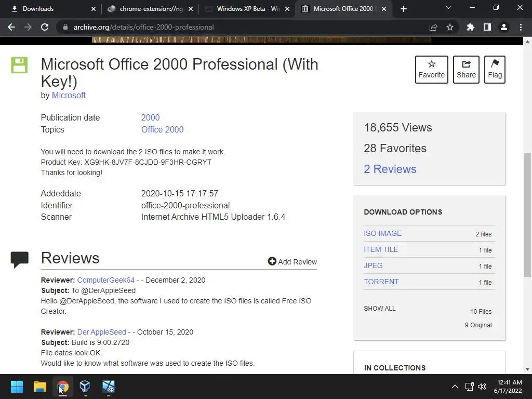Image resolution: width=532 pixels, height=399 pixels.
Task: Click the identifier value office-2000-professional
Action: [x=185, y=206]
